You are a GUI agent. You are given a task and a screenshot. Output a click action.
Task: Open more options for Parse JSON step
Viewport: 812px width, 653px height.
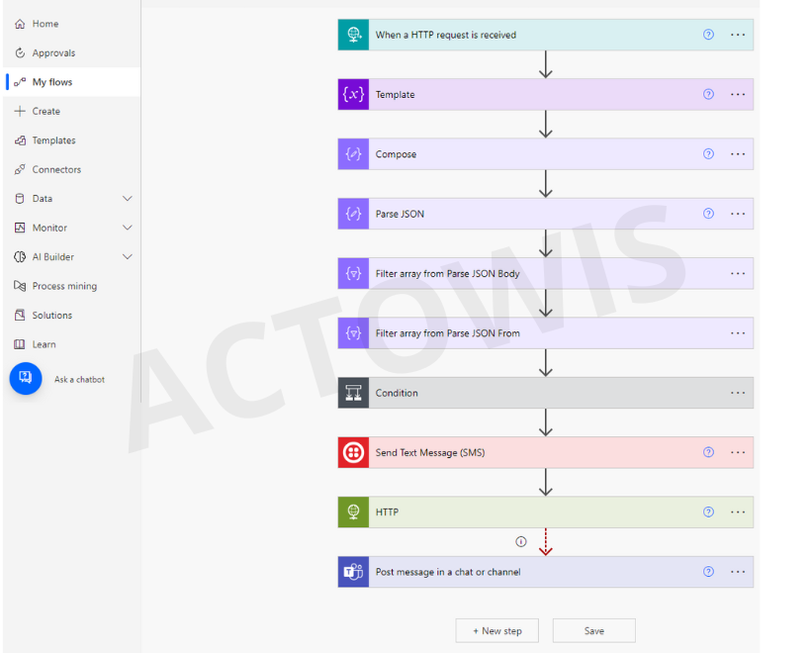(x=738, y=214)
